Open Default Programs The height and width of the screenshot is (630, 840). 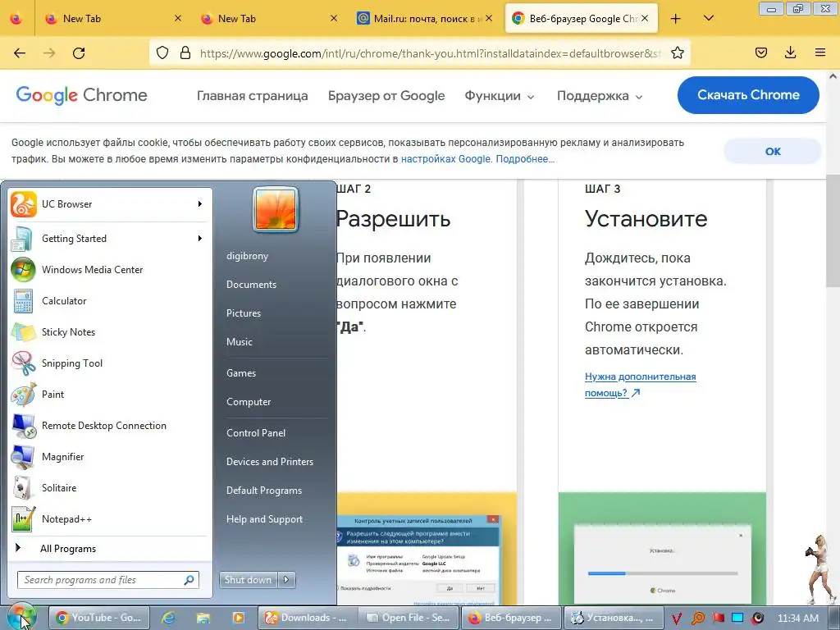264,491
